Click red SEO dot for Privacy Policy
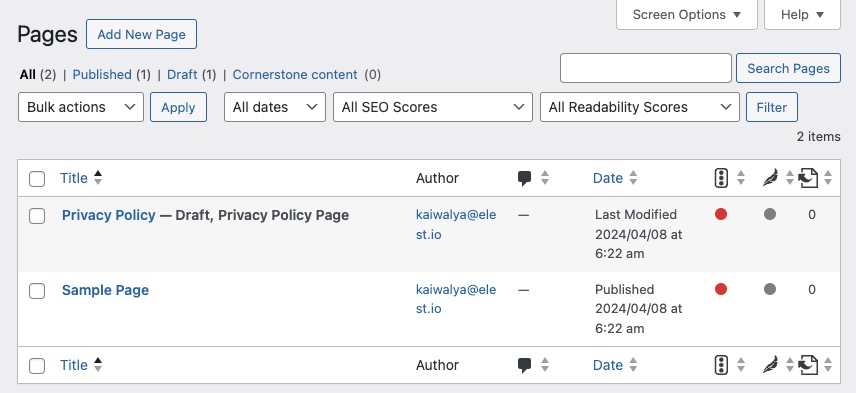 tap(721, 215)
